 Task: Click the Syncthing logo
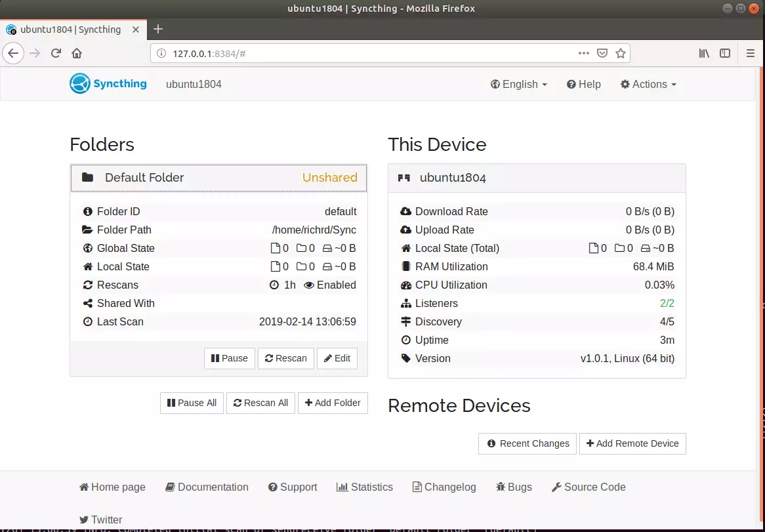point(108,83)
